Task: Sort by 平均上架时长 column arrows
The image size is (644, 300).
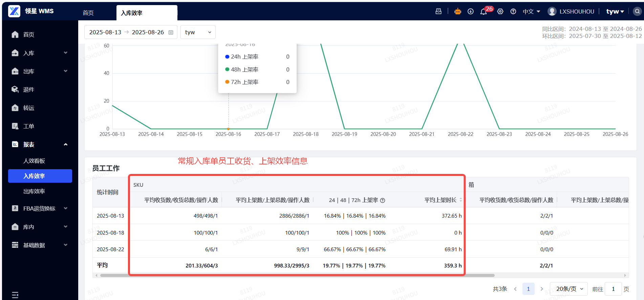Action: (x=461, y=200)
